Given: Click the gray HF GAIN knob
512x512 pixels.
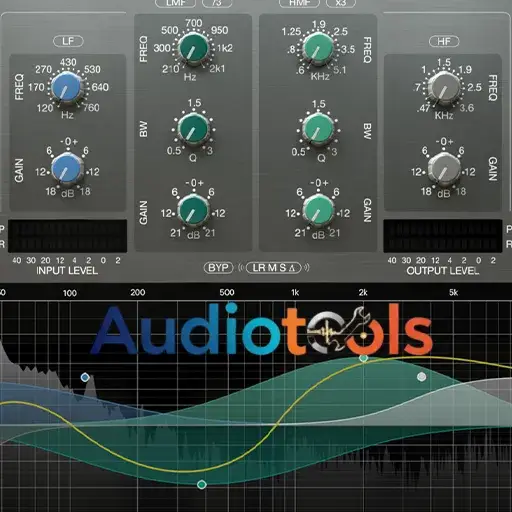Looking at the screenshot, I should coord(444,169).
